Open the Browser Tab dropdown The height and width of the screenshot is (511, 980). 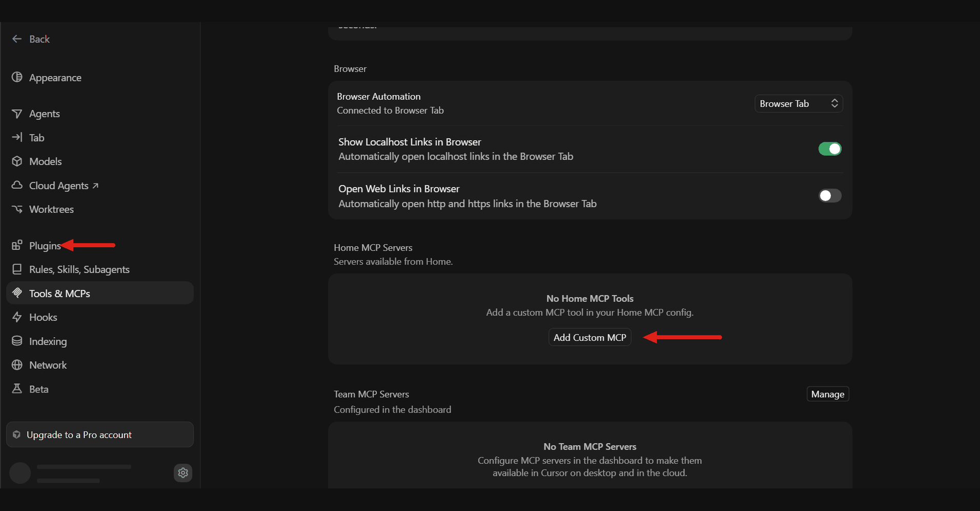coord(799,104)
